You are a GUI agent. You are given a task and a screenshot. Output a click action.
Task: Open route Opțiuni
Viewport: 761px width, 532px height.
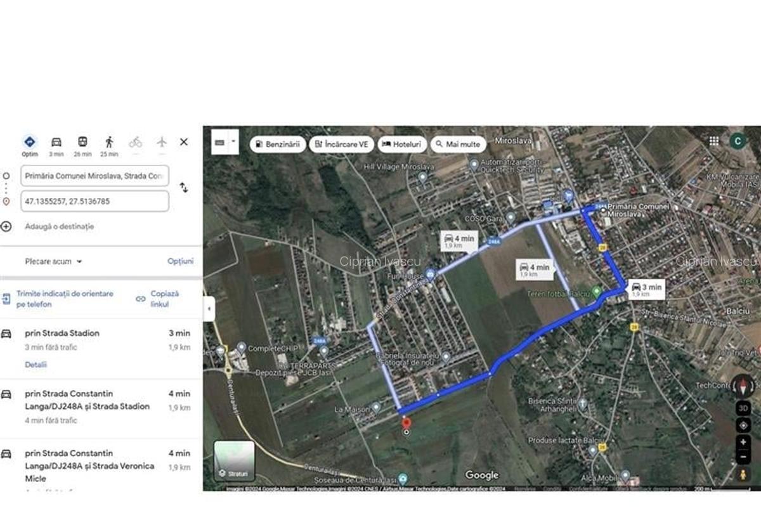point(180,261)
